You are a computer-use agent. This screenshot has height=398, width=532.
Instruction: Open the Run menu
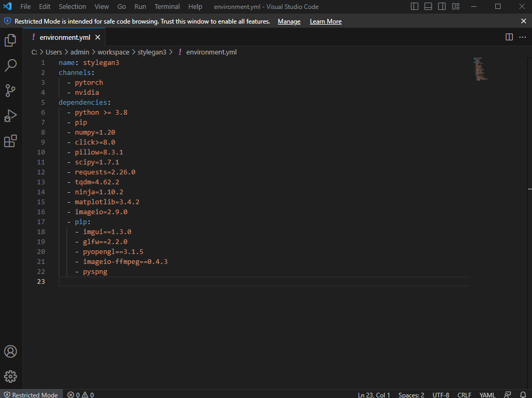[140, 6]
